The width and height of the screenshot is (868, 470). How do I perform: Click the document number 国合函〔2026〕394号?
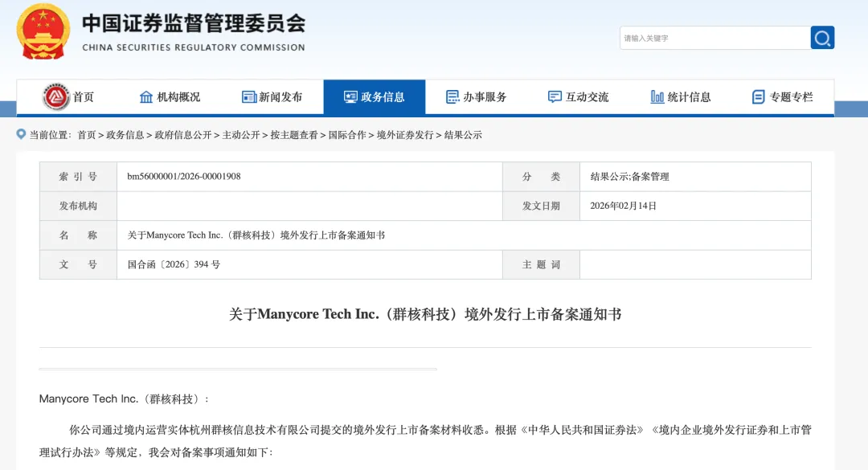174,264
